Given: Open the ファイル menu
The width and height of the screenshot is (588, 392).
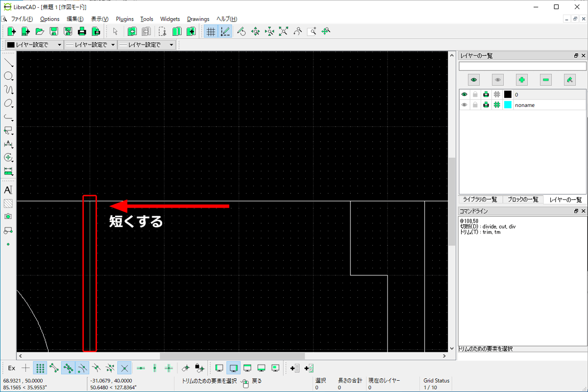Looking at the screenshot, I should 22,19.
